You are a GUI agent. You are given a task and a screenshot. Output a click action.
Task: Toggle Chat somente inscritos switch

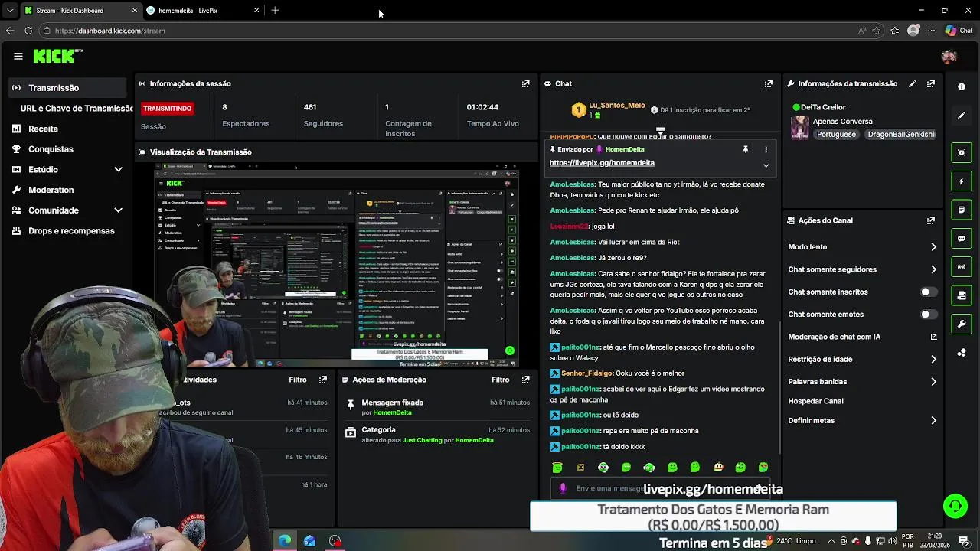click(x=928, y=292)
